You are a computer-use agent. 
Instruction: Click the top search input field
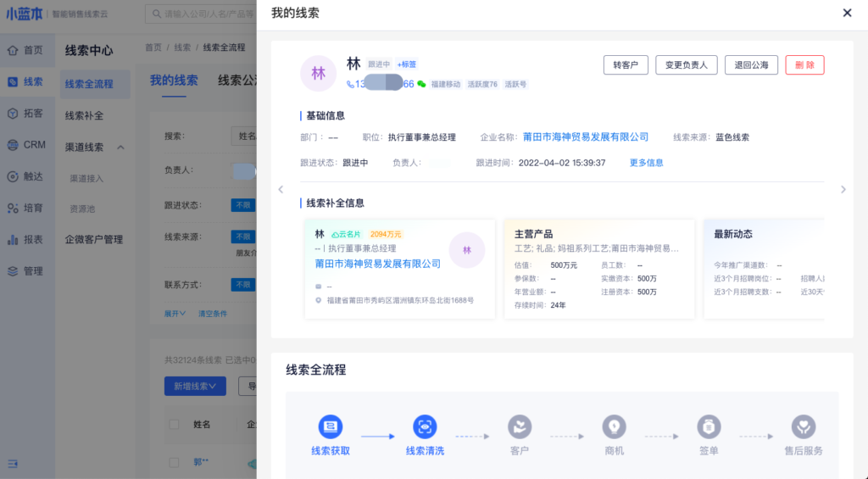pyautogui.click(x=203, y=14)
